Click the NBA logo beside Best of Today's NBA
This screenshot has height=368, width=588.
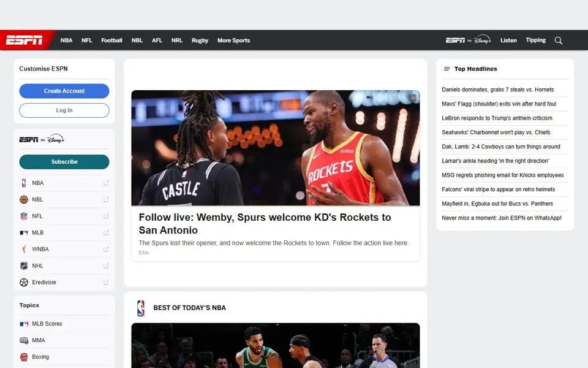coord(141,308)
